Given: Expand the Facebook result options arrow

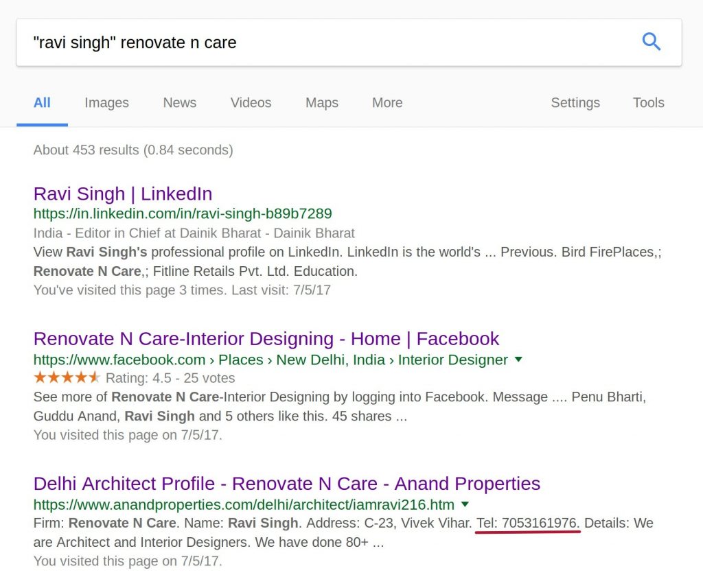Looking at the screenshot, I should pos(519,360).
